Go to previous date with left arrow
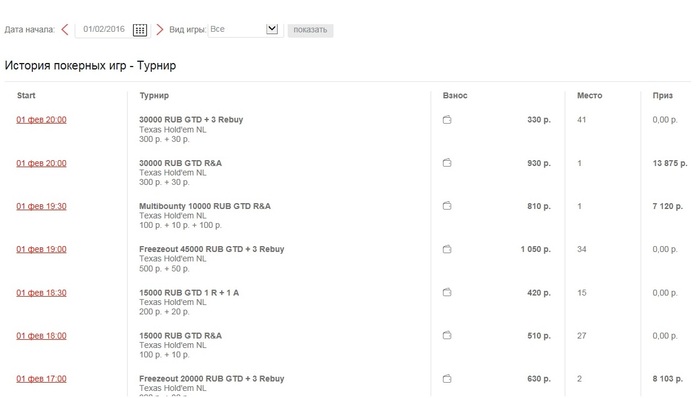Screen dimensions: 700x398 click(65, 29)
